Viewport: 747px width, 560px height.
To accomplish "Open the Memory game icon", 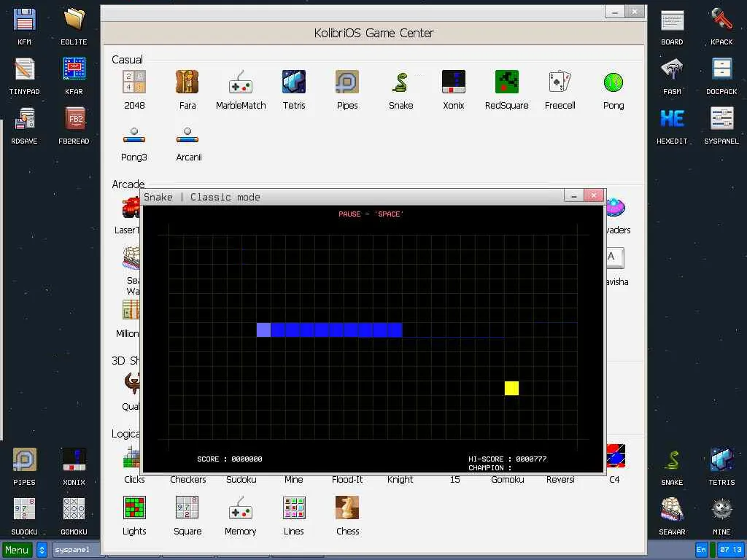I will (241, 507).
